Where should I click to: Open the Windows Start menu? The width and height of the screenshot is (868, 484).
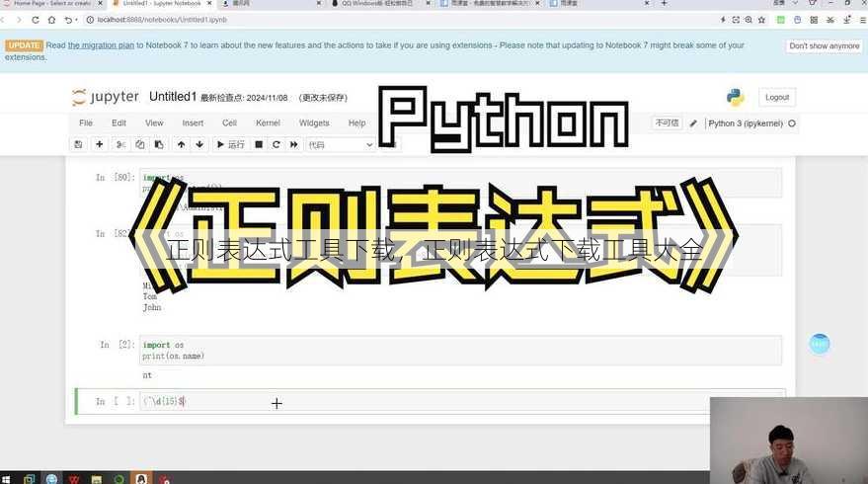point(6,479)
